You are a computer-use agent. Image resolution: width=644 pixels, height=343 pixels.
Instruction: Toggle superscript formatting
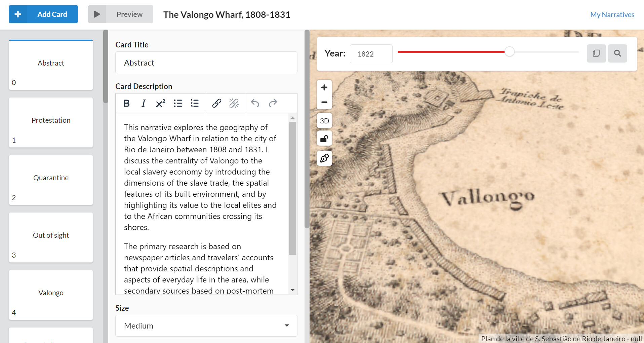tap(161, 103)
